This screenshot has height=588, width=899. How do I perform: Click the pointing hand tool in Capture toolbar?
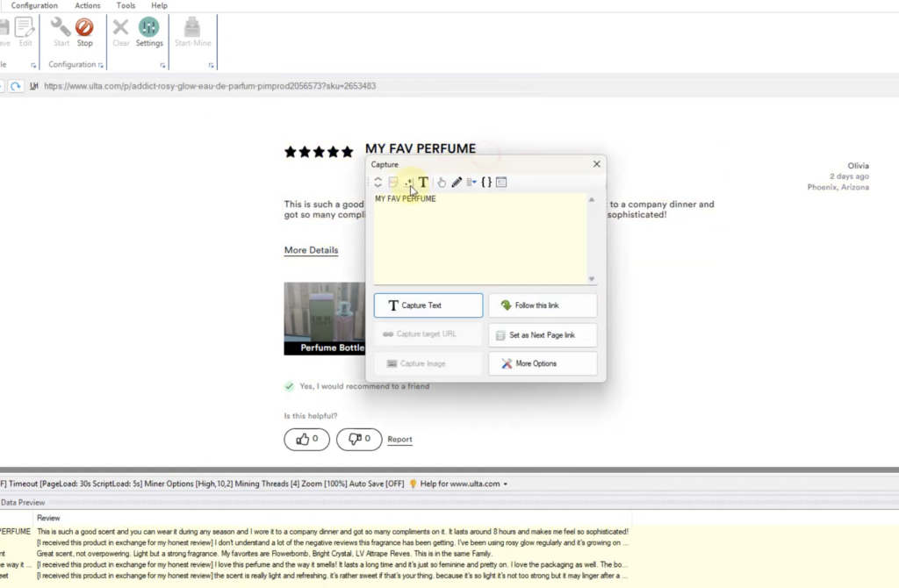tap(442, 183)
